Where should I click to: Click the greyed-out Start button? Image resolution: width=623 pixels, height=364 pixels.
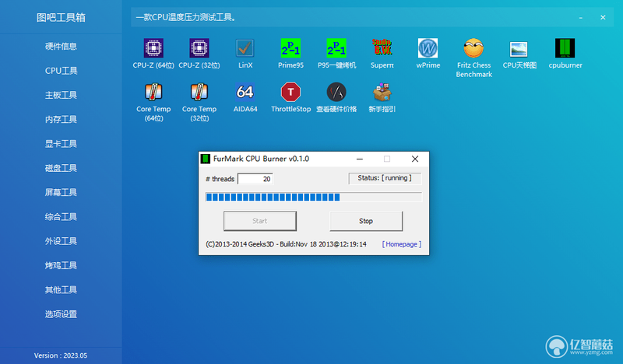(260, 221)
